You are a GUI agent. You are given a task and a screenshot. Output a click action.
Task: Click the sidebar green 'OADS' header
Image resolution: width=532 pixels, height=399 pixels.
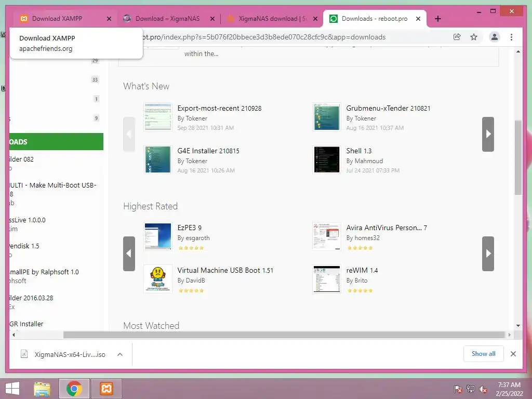56,141
